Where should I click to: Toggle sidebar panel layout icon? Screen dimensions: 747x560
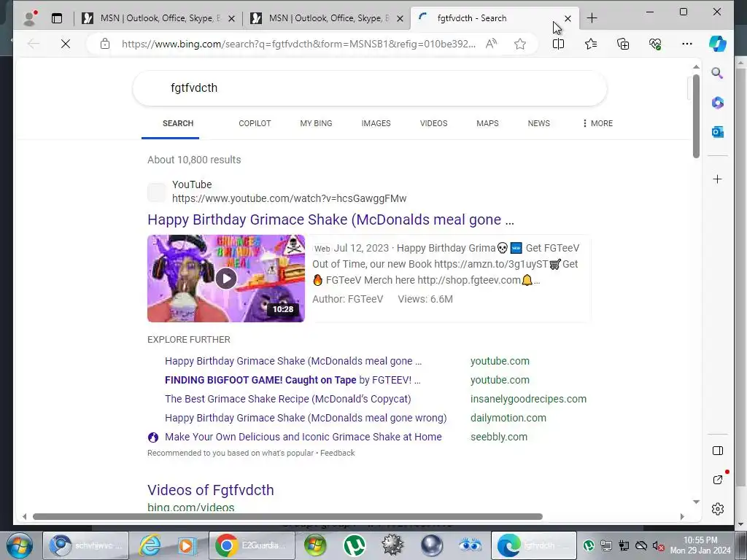[x=718, y=451]
